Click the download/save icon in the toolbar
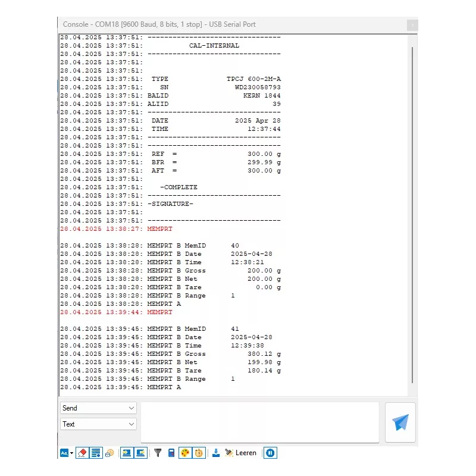 pyautogui.click(x=216, y=453)
